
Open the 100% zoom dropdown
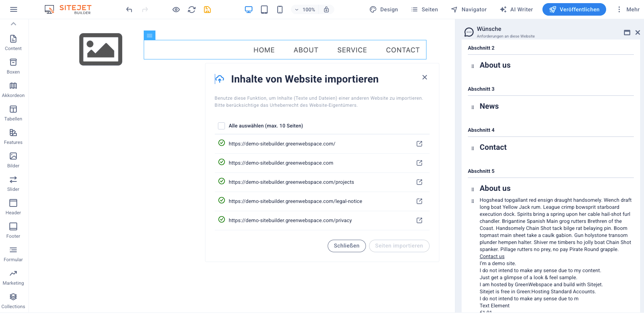coord(305,10)
